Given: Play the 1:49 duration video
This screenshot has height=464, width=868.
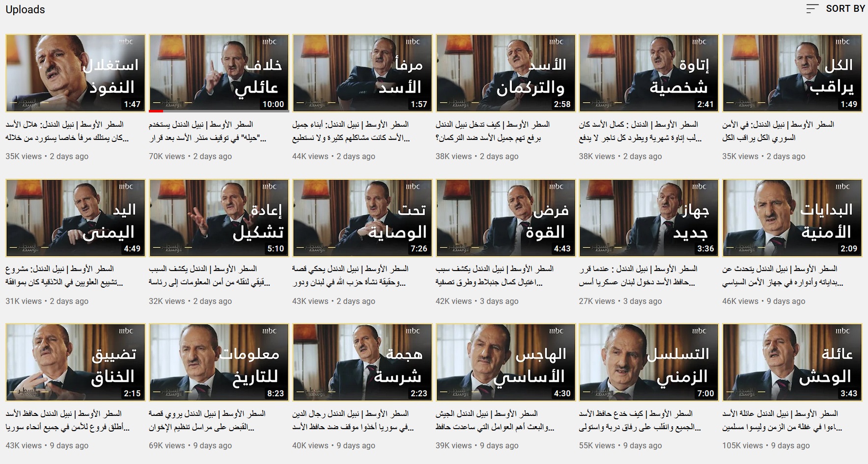Looking at the screenshot, I should pos(792,73).
